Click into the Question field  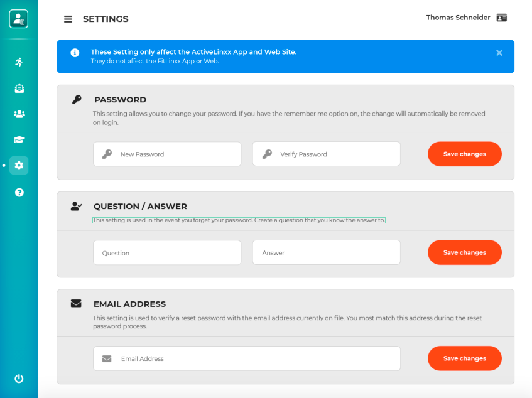(x=167, y=253)
